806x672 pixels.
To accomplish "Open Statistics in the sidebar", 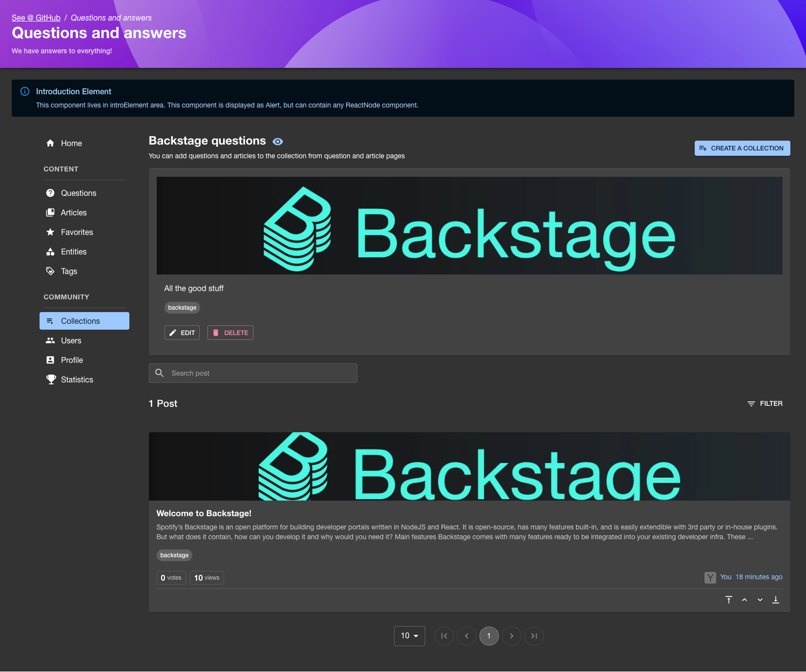I will pyautogui.click(x=84, y=379).
